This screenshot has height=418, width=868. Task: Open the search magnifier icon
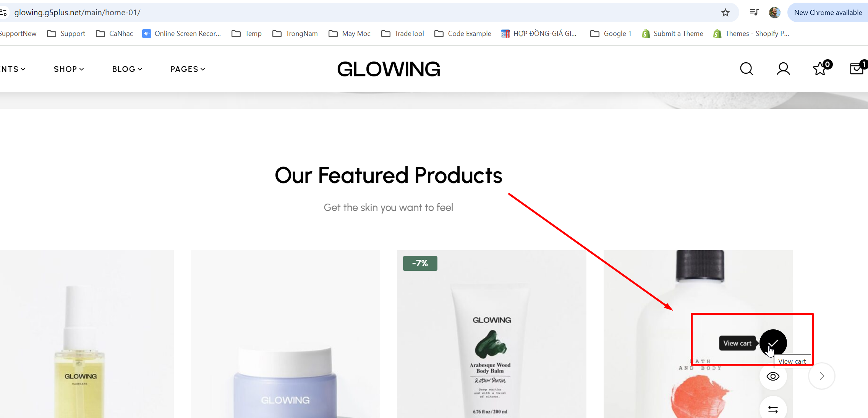pyautogui.click(x=747, y=69)
